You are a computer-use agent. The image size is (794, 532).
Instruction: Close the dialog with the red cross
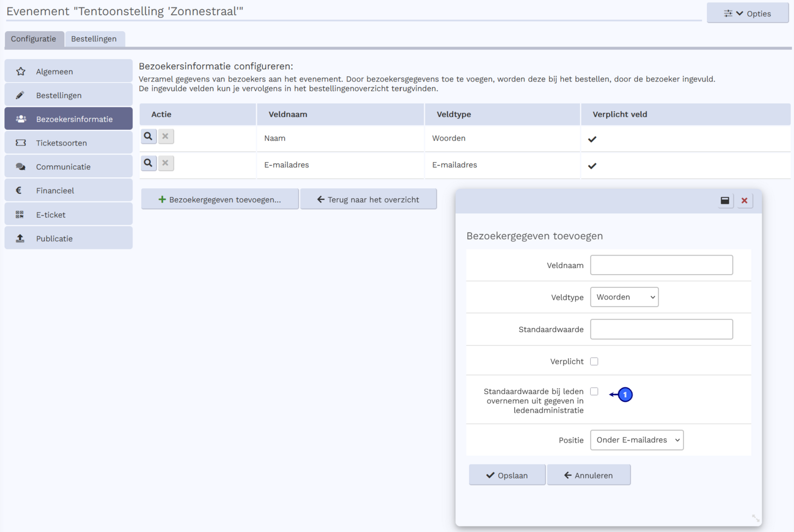point(744,200)
